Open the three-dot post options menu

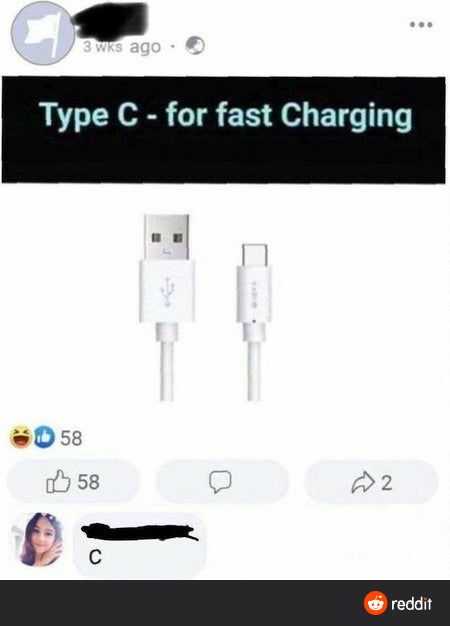click(x=421, y=25)
